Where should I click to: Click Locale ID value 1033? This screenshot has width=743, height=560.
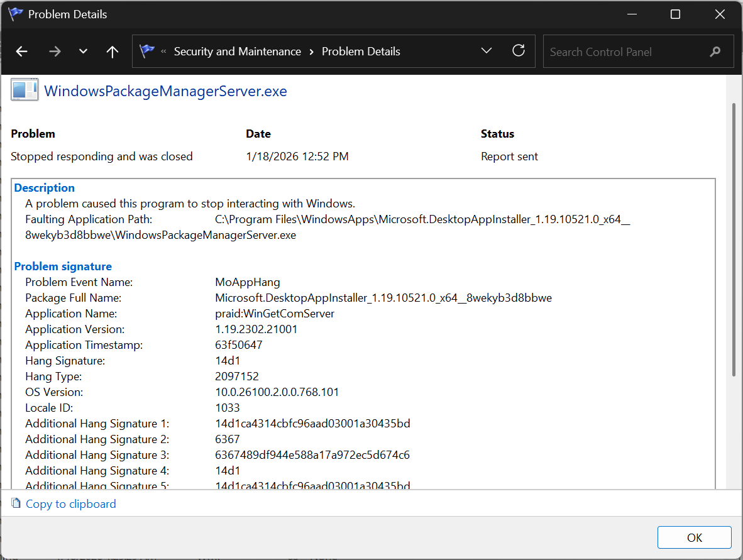(228, 407)
